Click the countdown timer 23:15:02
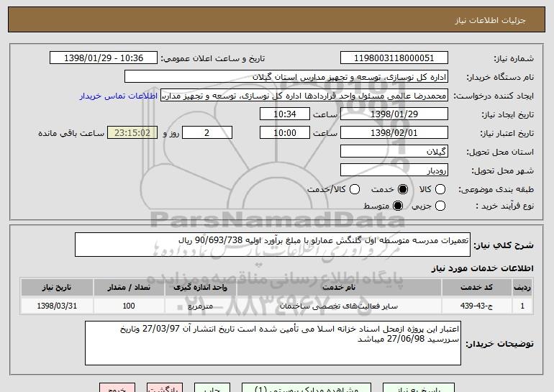 coord(132,133)
